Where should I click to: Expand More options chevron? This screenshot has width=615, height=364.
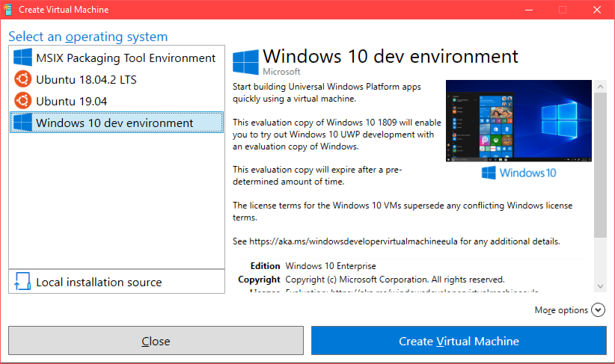pos(597,309)
